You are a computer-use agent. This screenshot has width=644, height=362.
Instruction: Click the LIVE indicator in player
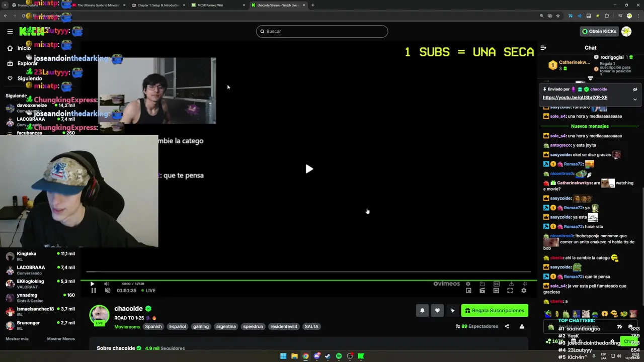(148, 291)
